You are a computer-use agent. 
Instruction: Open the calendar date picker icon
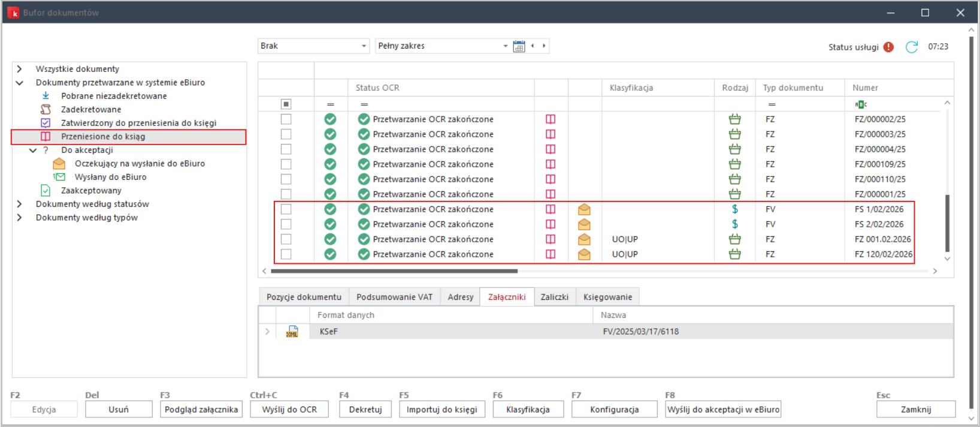pos(519,46)
